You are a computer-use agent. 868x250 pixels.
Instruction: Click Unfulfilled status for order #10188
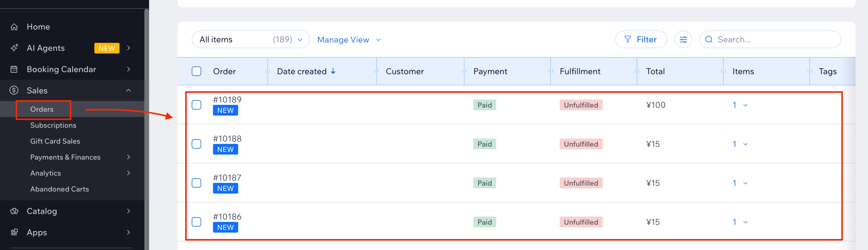pos(581,144)
